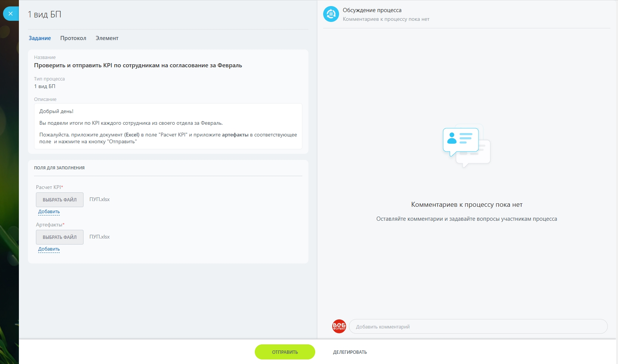Close the 1 вид БП task panel

pos(11,14)
